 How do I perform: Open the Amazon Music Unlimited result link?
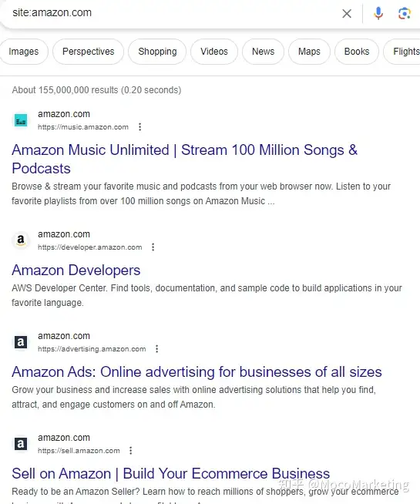(184, 159)
